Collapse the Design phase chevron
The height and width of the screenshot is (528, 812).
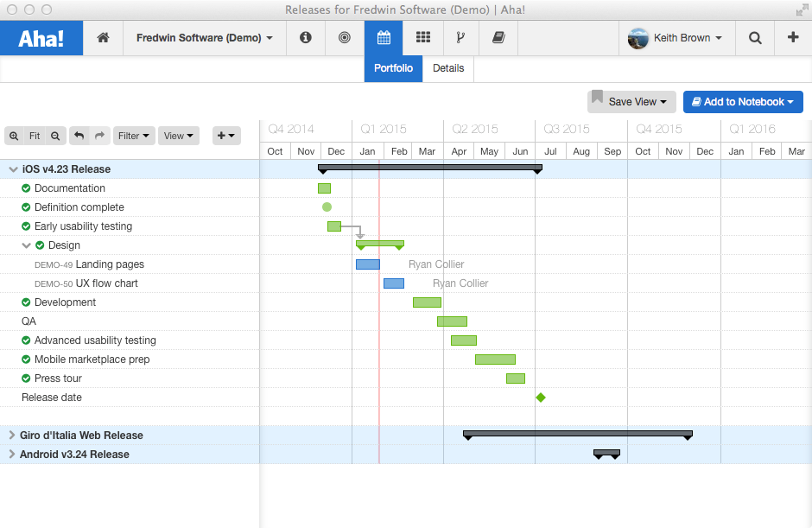(27, 245)
